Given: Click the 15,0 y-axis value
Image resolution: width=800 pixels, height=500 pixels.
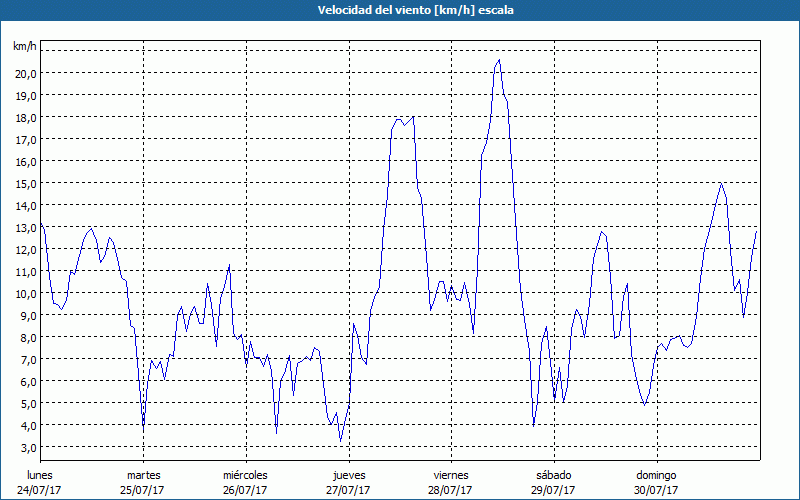Looking at the screenshot, I should (x=24, y=183).
